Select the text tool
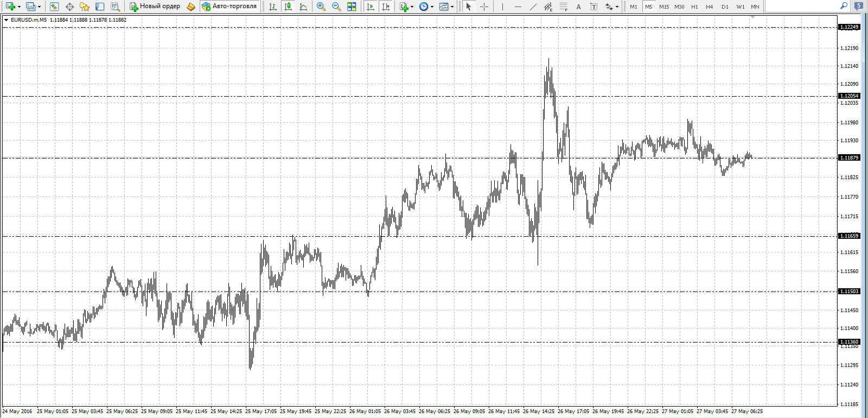Image resolution: width=868 pixels, height=418 pixels. [x=578, y=7]
